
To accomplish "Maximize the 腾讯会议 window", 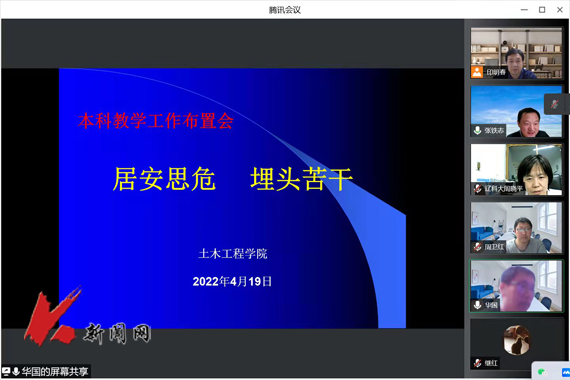I will 542,10.
